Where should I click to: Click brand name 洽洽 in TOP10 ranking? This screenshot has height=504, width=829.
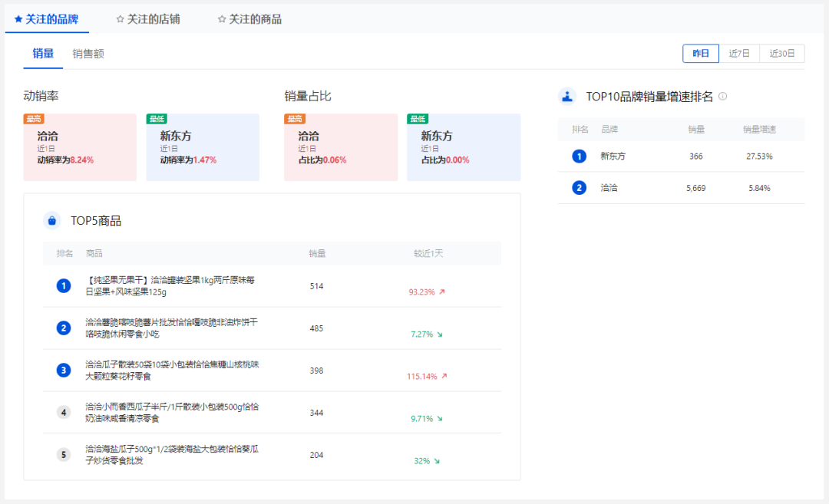coord(609,188)
